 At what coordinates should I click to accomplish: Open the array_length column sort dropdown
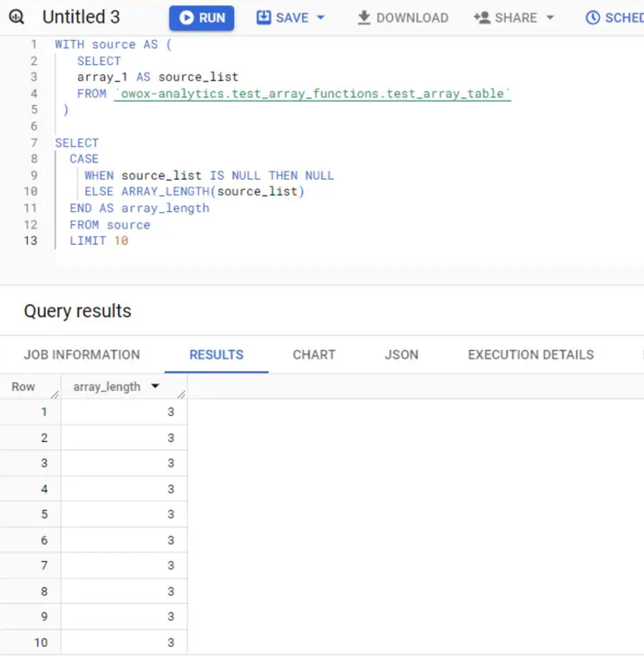[155, 386]
